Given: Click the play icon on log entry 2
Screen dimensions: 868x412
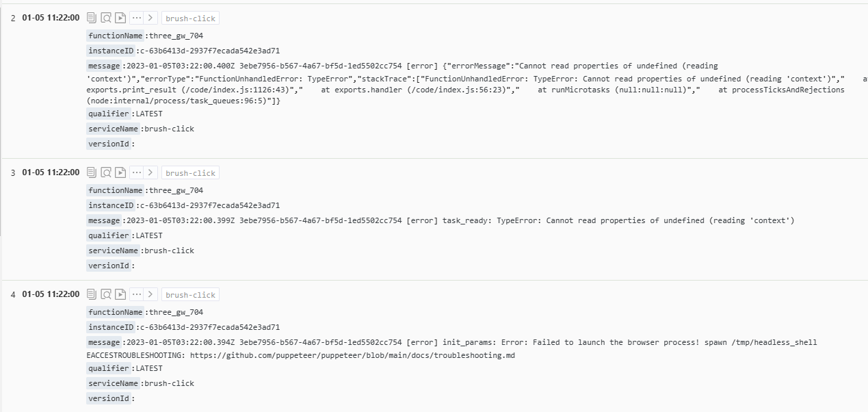Looking at the screenshot, I should click(x=120, y=18).
